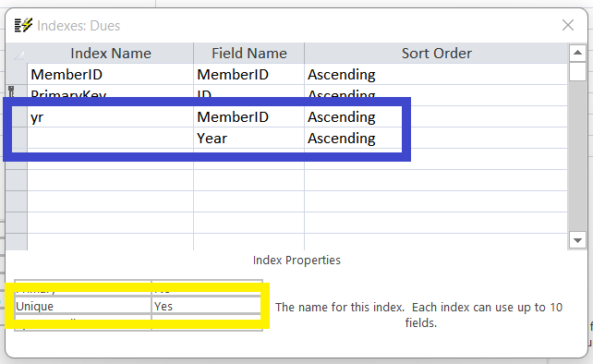The height and width of the screenshot is (364, 593).
Task: Click the Indexes dialog title icon
Action: (23, 25)
